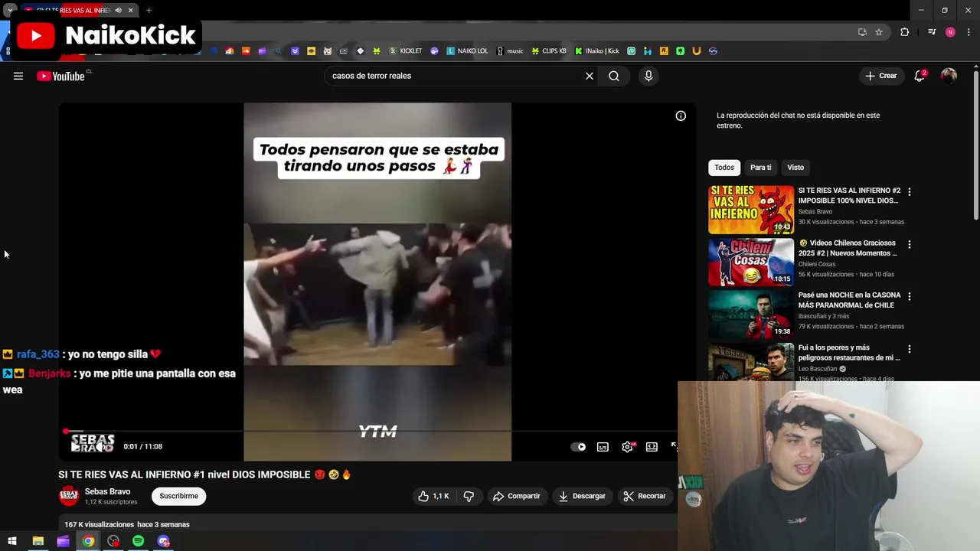
Task: Open Google Chrome from the taskbar
Action: pyautogui.click(x=89, y=541)
